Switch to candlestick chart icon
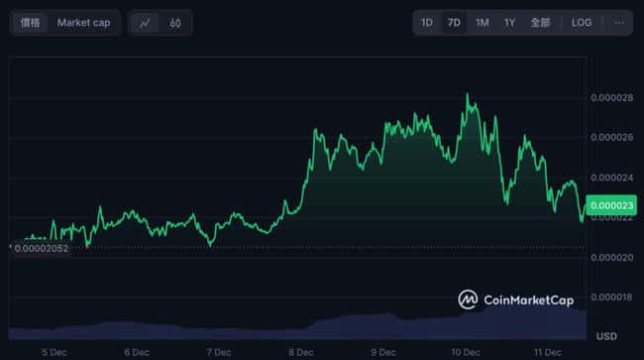The image size is (644, 360). [175, 23]
